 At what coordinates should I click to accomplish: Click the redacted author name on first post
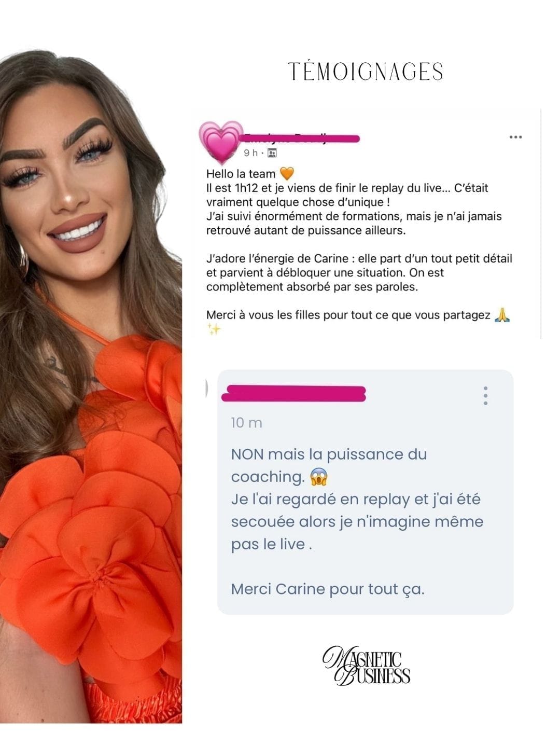pyautogui.click(x=302, y=137)
